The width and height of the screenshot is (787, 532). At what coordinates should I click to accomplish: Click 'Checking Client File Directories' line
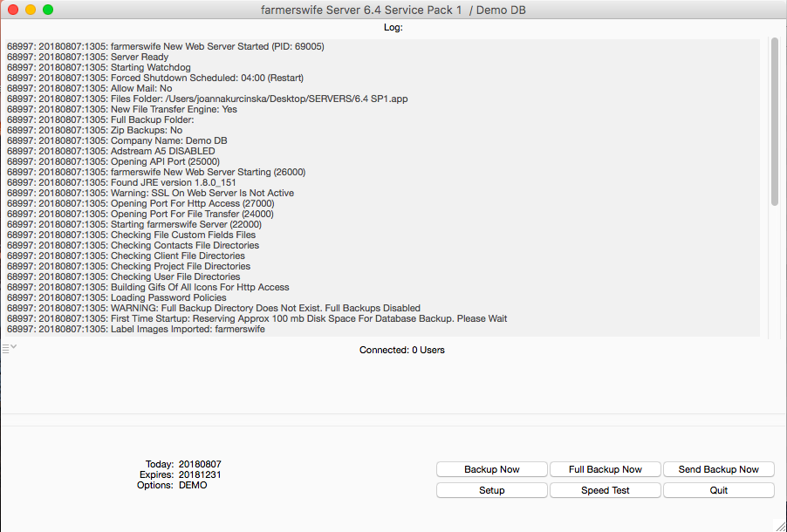[x=126, y=256]
